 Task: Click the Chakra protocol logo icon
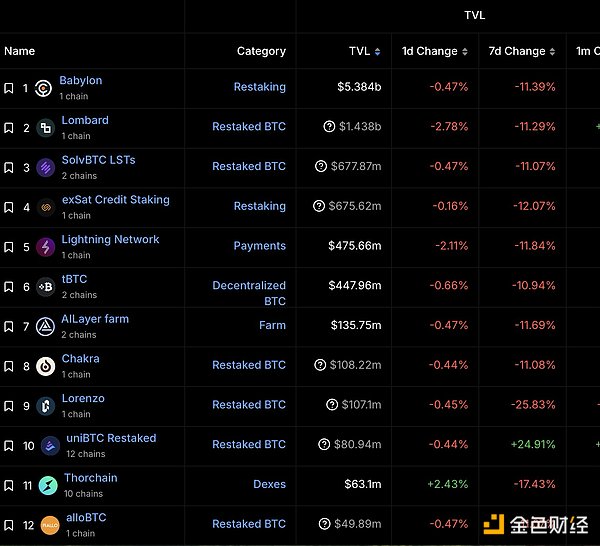[46, 366]
